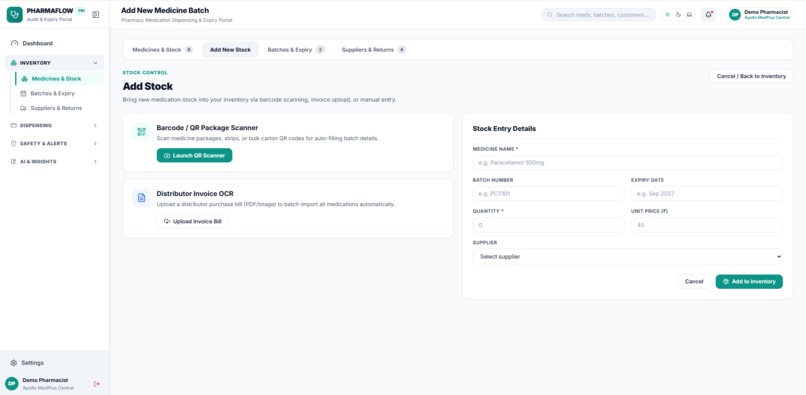Click the red logout icon at sidebar bottom

click(x=97, y=384)
